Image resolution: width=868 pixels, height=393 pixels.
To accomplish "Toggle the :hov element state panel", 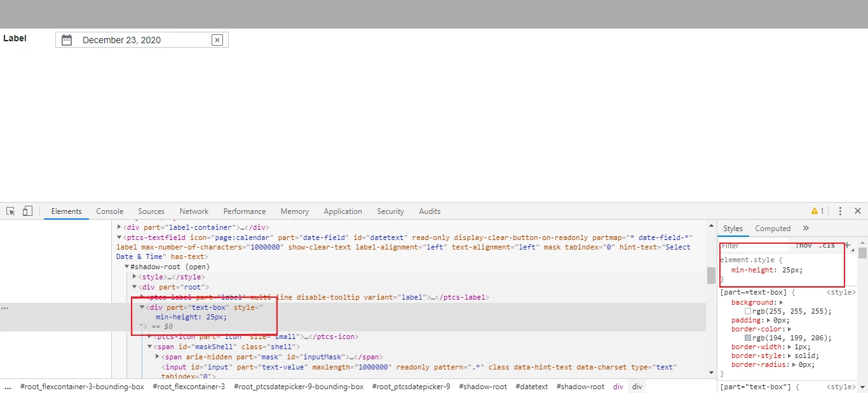I will (804, 246).
